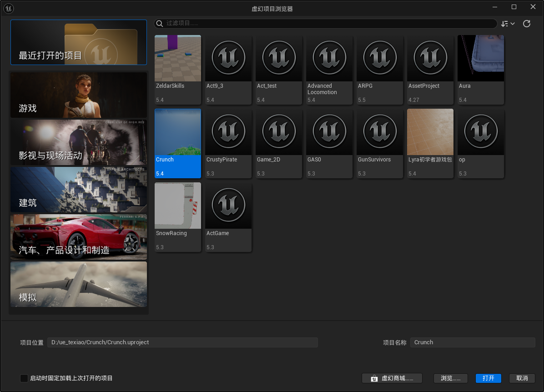Open the 模拟 template category
Screen dimensions: 544x392
[79, 284]
